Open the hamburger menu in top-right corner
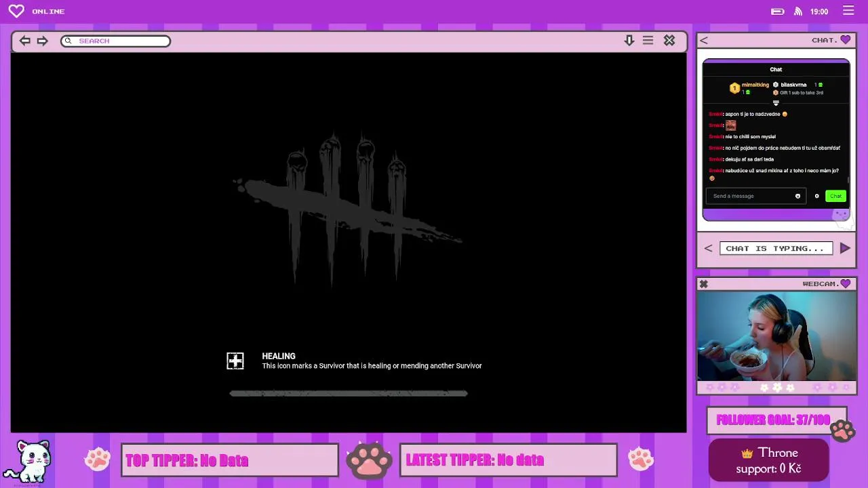The height and width of the screenshot is (488, 868). tap(848, 11)
